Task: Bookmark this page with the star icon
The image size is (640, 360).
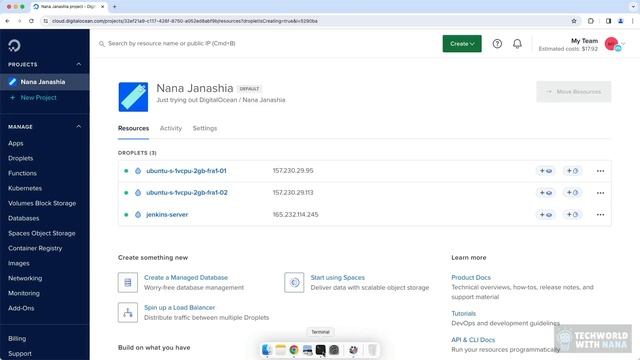Action: pyautogui.click(x=574, y=21)
